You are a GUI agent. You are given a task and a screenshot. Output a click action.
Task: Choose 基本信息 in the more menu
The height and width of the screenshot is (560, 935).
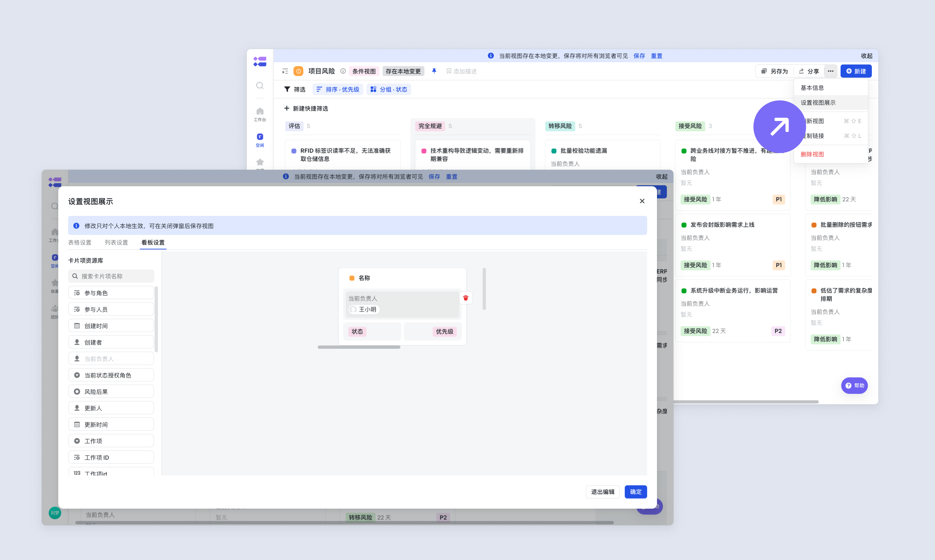(831, 88)
